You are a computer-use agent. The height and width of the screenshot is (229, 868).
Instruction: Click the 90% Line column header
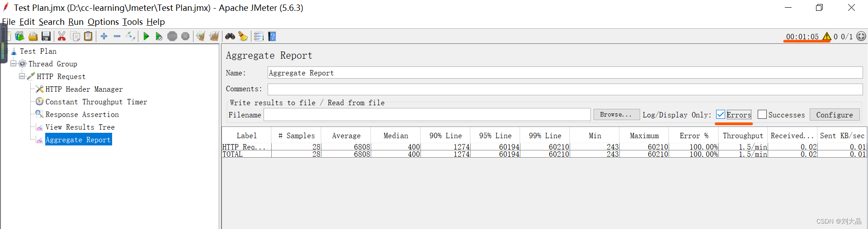[445, 136]
